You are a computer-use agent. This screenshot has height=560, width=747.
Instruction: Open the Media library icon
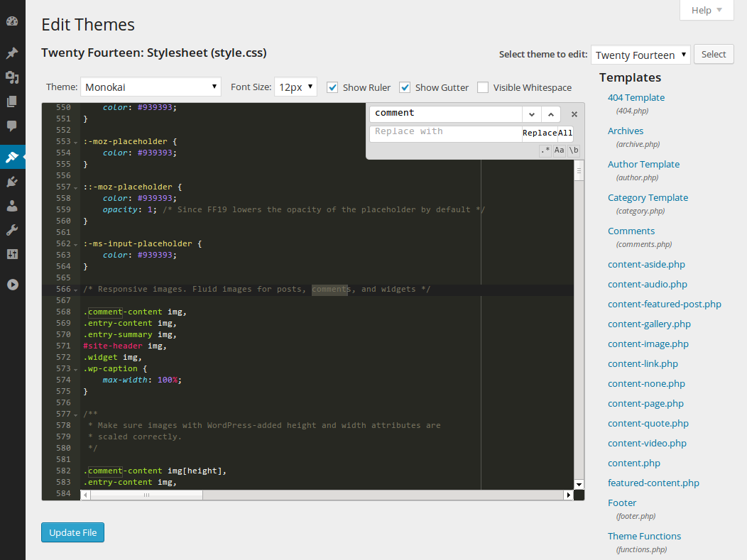tap(12, 77)
